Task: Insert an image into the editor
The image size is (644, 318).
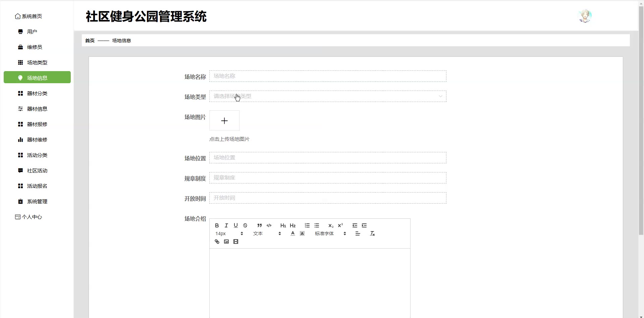Action: point(226,242)
